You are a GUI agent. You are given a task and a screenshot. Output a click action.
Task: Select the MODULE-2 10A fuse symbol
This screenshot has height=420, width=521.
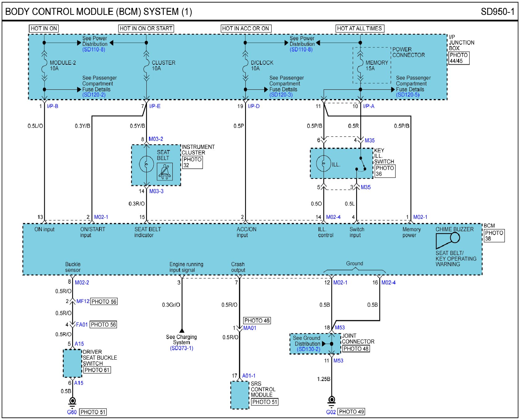click(44, 66)
